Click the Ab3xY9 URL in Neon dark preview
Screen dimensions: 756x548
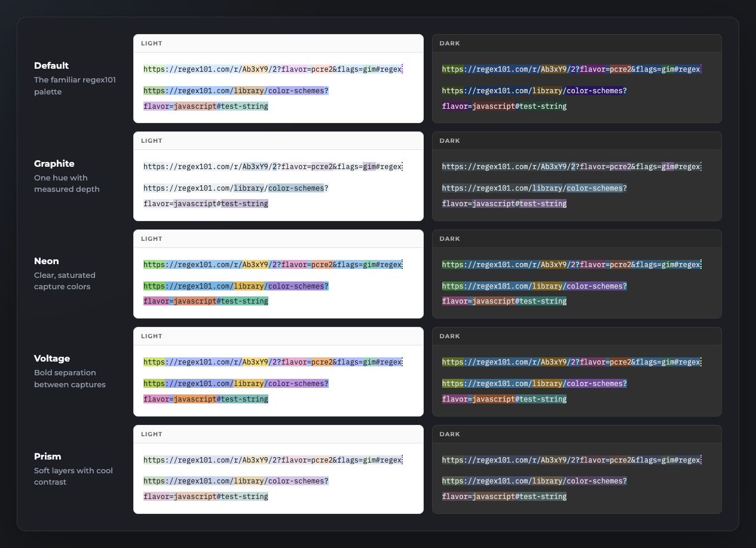click(571, 265)
